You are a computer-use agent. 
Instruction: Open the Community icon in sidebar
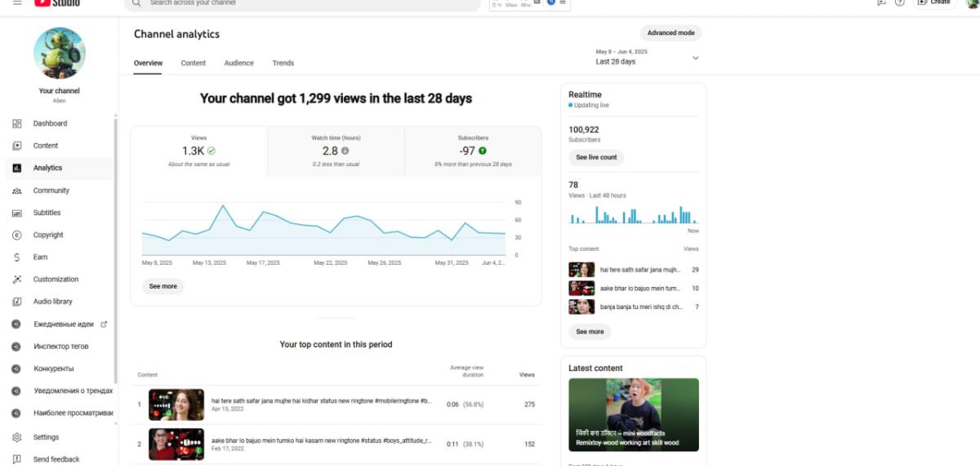click(x=17, y=190)
